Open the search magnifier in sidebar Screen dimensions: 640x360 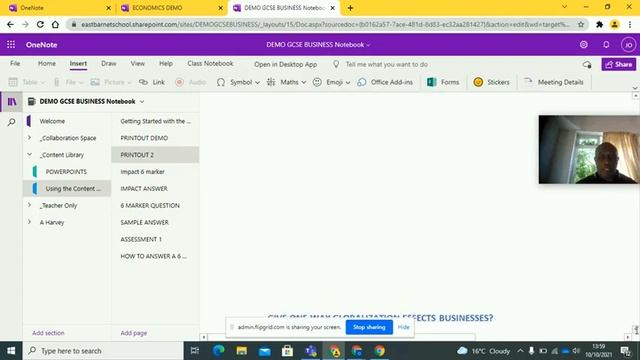[11, 122]
